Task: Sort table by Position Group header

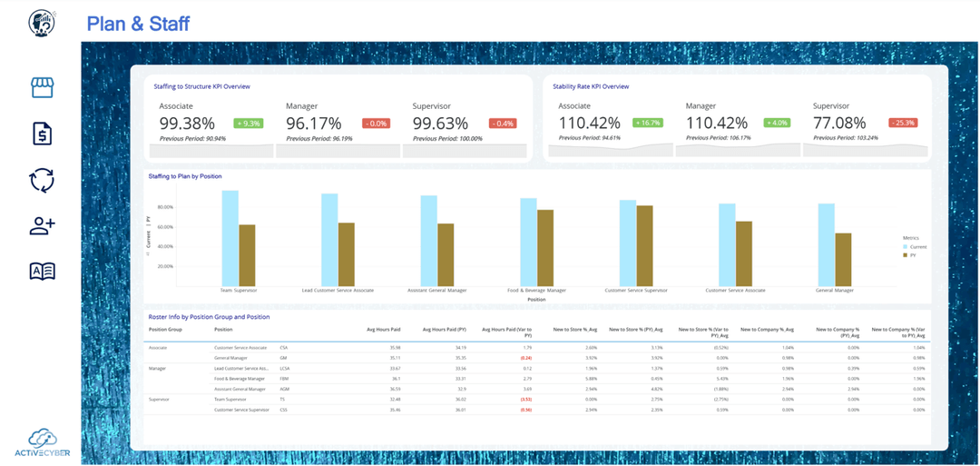Action: (x=165, y=329)
